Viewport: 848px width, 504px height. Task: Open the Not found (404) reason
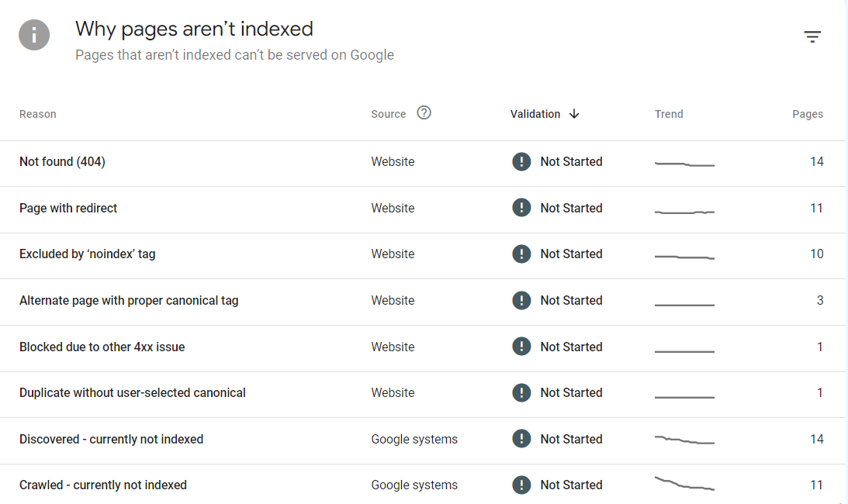pos(62,161)
